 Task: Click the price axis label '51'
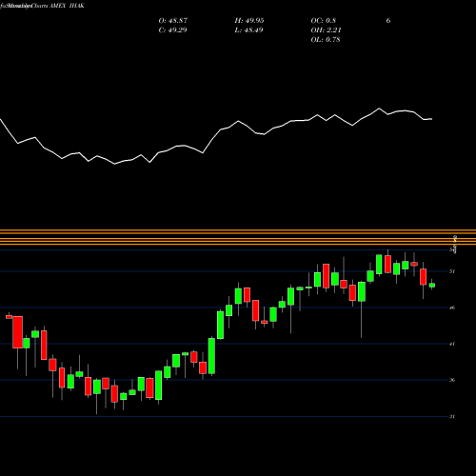(452, 271)
